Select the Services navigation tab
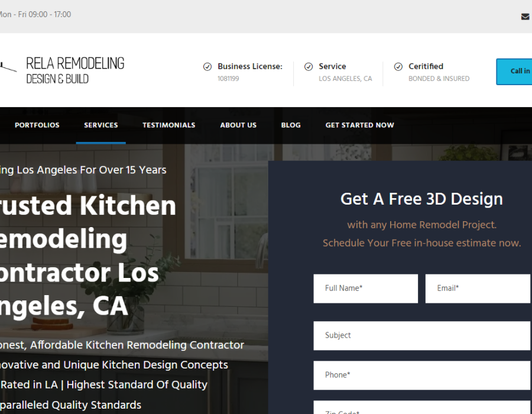The height and width of the screenshot is (414, 532). point(100,125)
